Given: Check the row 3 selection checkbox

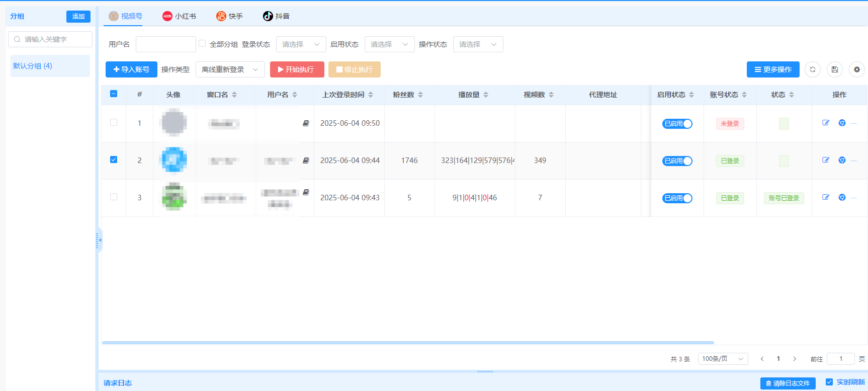Looking at the screenshot, I should (x=114, y=197).
